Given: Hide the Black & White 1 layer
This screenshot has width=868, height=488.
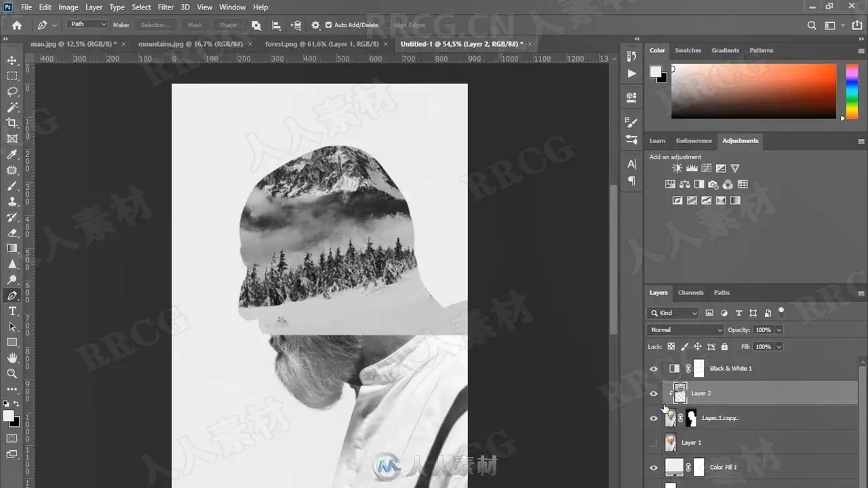Looking at the screenshot, I should 654,369.
